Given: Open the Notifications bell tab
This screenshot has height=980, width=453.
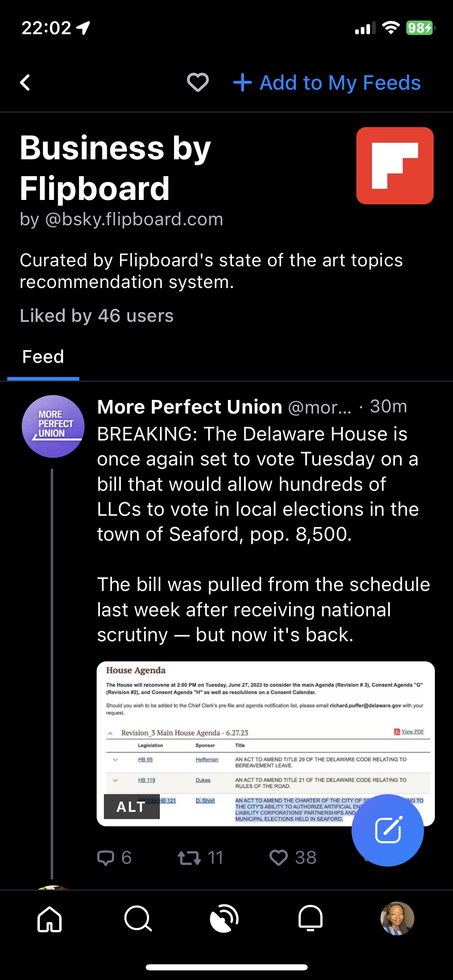Looking at the screenshot, I should click(310, 919).
